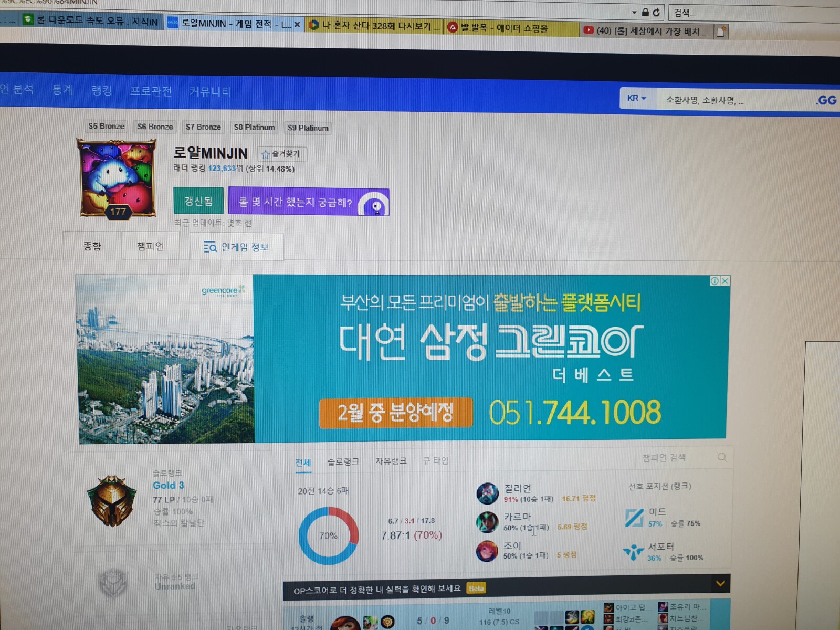
Task: Click the browser refresh icon
Action: tap(656, 12)
